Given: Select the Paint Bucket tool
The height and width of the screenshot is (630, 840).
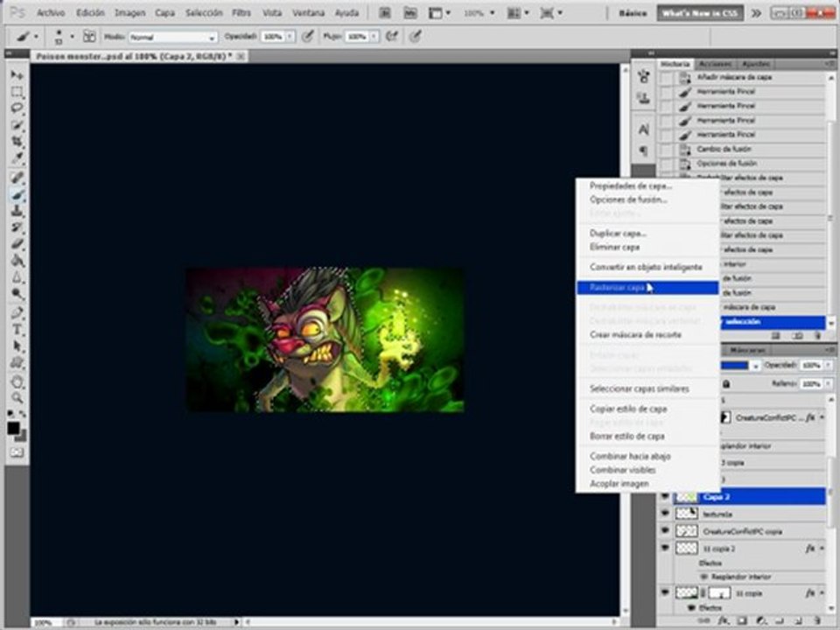Looking at the screenshot, I should pyautogui.click(x=17, y=261).
